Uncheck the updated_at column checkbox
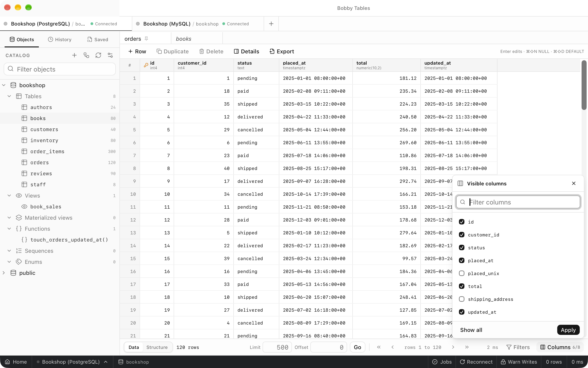The width and height of the screenshot is (588, 368). (462, 312)
